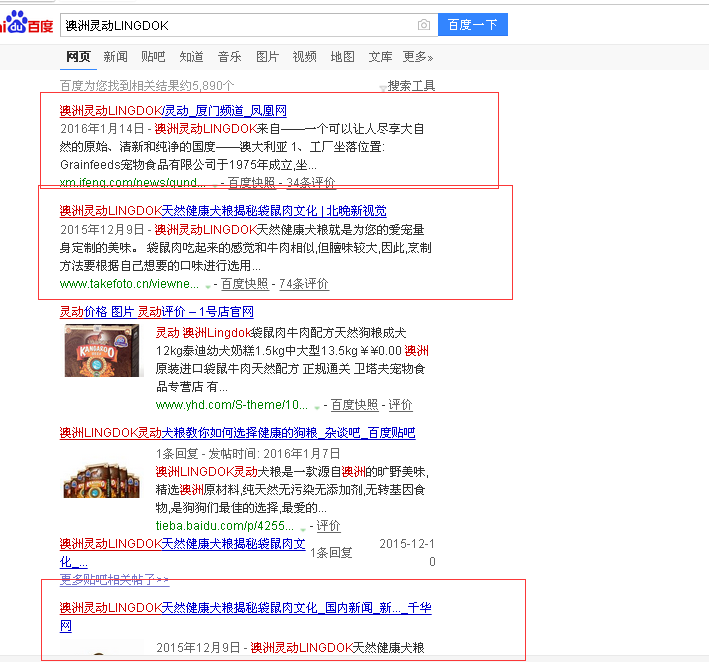The image size is (709, 662).
Task: Select tieba post text 1条回复 - 发帖时间: 2016年1月7日
Action: [248, 454]
